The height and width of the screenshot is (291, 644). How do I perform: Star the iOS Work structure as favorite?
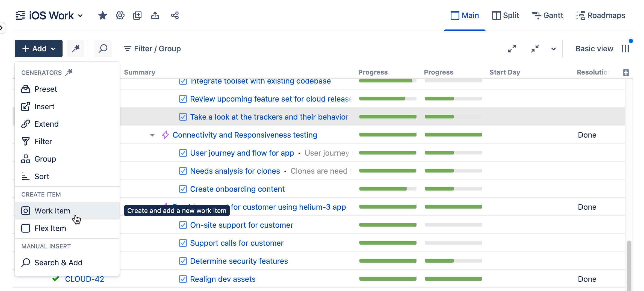[x=102, y=16]
